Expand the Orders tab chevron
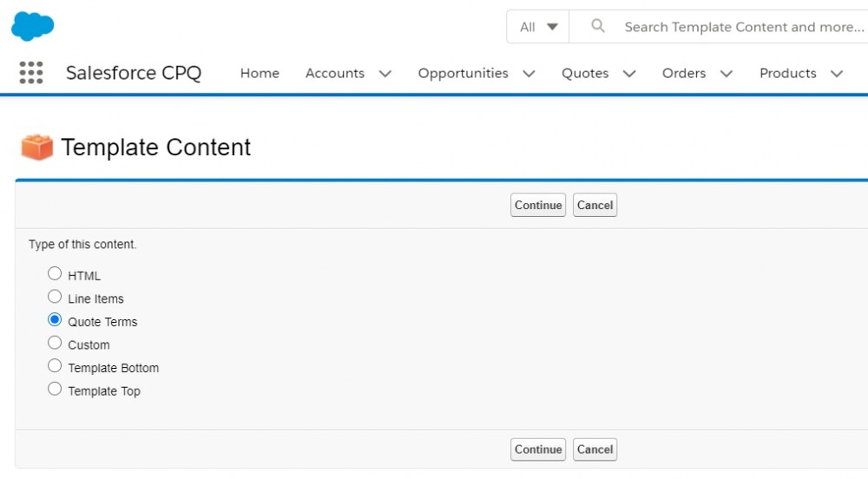Viewport: 868px width, 479px height. pyautogui.click(x=727, y=74)
